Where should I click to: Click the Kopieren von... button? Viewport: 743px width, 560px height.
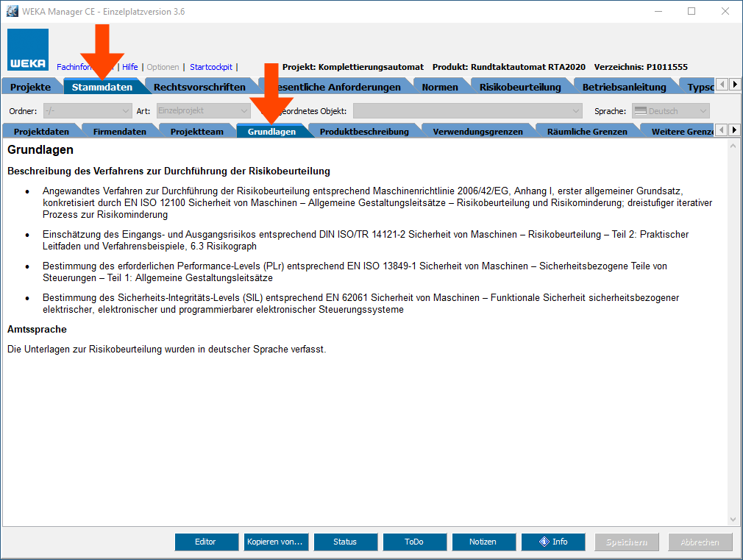pos(275,542)
